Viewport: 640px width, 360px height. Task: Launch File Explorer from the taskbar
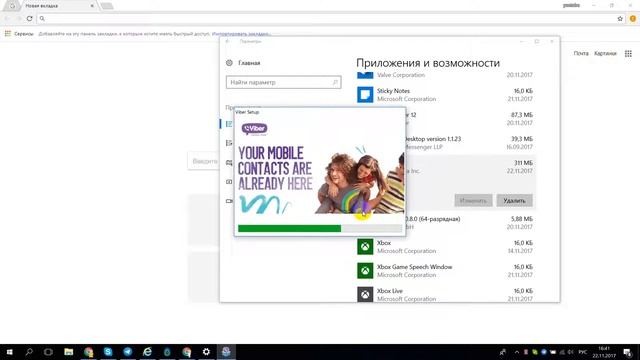pyautogui.click(x=68, y=352)
